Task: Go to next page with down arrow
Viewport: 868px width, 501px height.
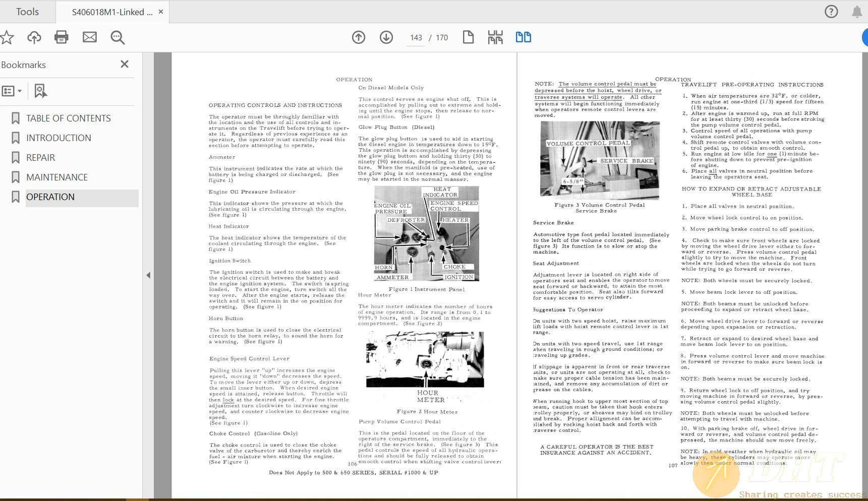Action: point(386,37)
